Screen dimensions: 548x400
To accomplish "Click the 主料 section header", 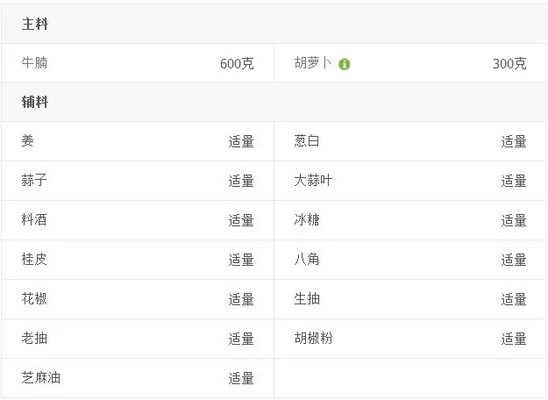I will click(x=35, y=24).
